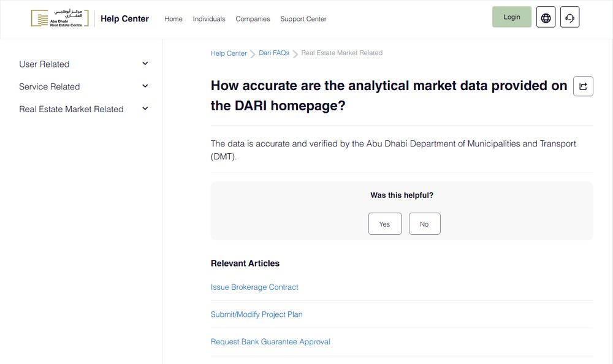Image resolution: width=613 pixels, height=364 pixels.
Task: Click the Relevant Articles heading
Action: 245,263
